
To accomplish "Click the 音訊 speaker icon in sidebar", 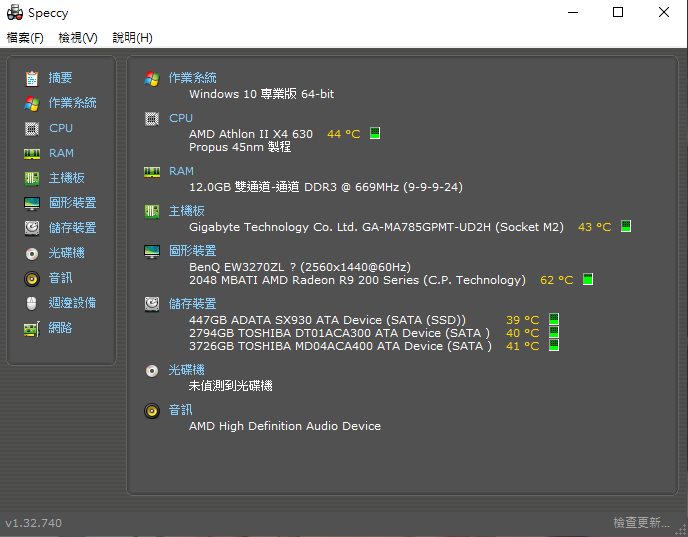I will click(x=32, y=279).
